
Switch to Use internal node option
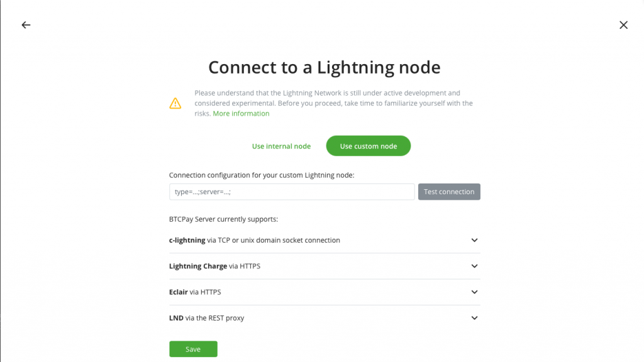pos(281,146)
